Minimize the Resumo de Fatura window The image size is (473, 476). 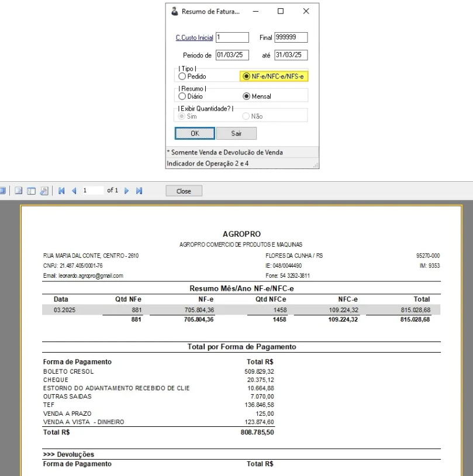click(x=256, y=11)
